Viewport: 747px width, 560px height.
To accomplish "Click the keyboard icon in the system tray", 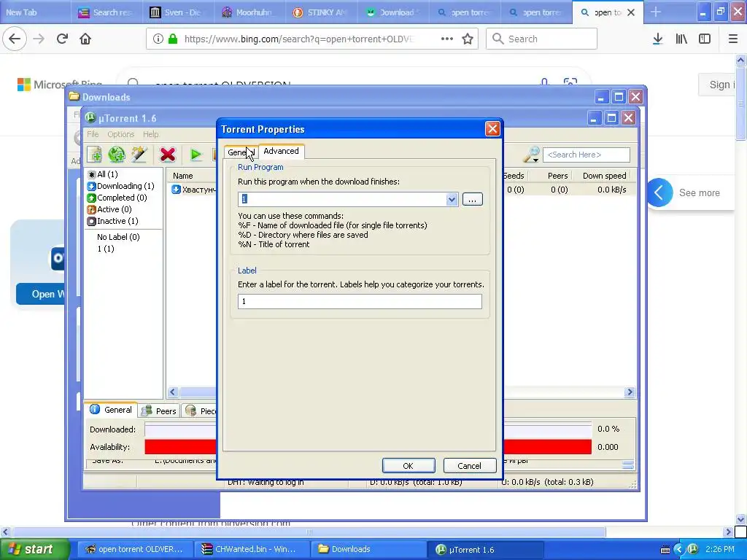I will 665,550.
